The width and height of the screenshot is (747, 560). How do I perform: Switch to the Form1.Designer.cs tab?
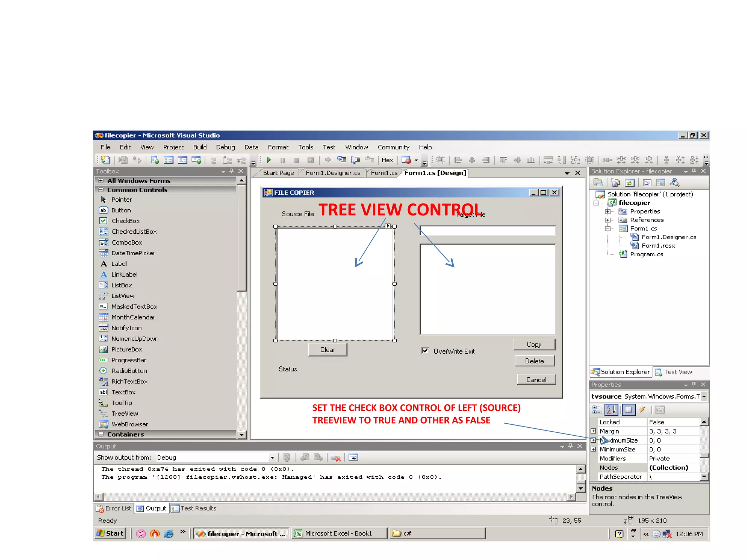coord(333,173)
